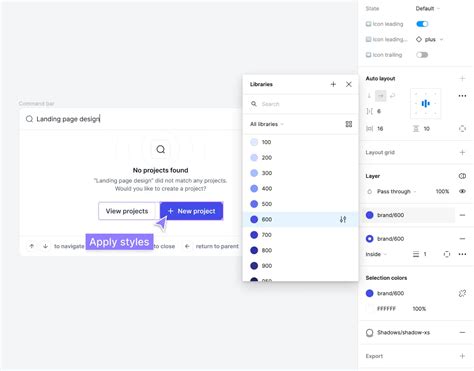
Task: Select the 700 brand color swatch
Action: 254,235
